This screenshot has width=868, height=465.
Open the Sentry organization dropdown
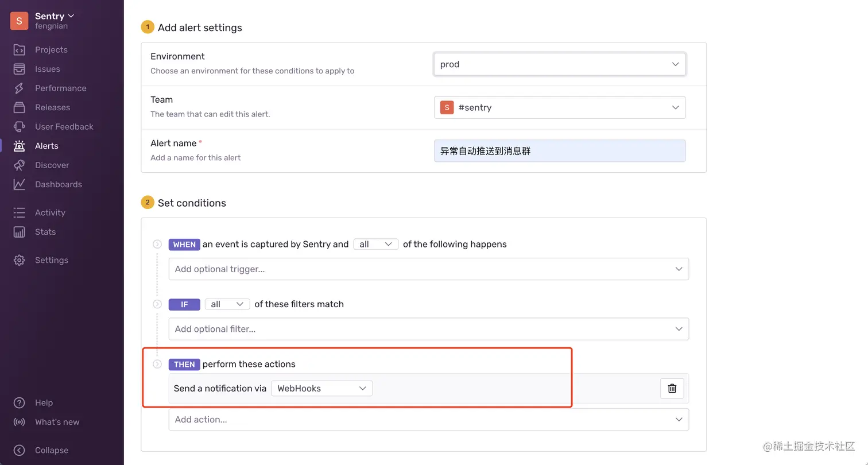(55, 16)
